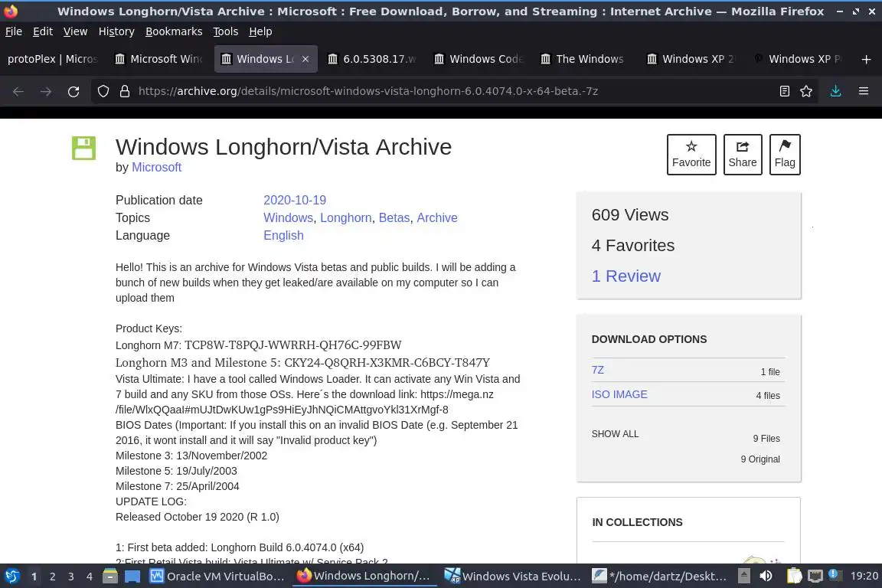882x588 pixels.
Task: Open a new tab with plus button
Action: (866, 59)
